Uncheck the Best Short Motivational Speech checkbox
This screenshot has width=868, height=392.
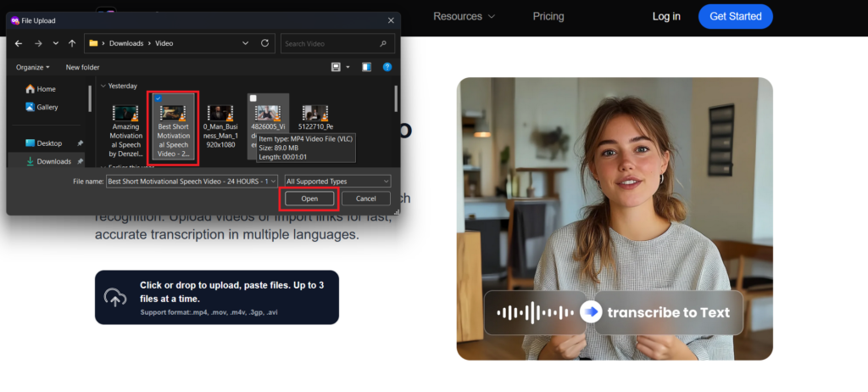pos(159,98)
